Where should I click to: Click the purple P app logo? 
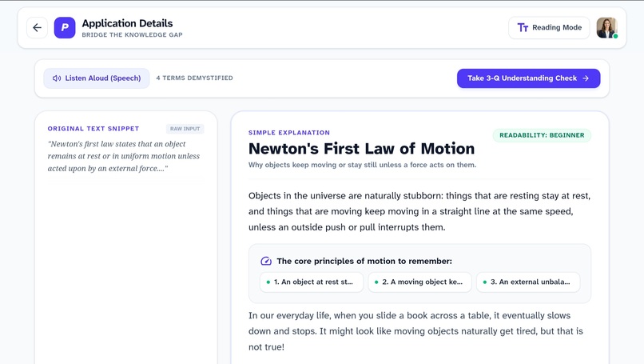point(65,27)
